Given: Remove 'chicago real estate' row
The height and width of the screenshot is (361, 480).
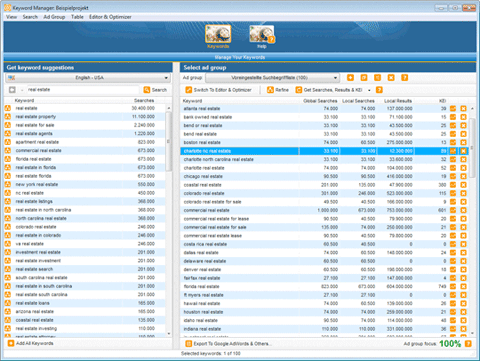Looking at the screenshot, I should click(463, 176).
